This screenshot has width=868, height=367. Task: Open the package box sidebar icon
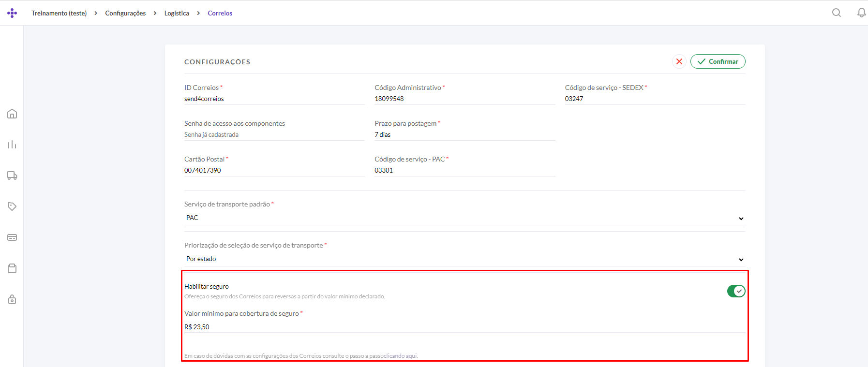(x=12, y=268)
